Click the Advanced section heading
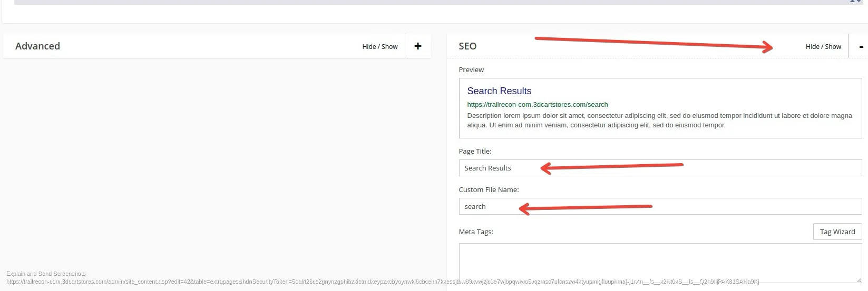The width and height of the screenshot is (868, 291). coord(37,46)
